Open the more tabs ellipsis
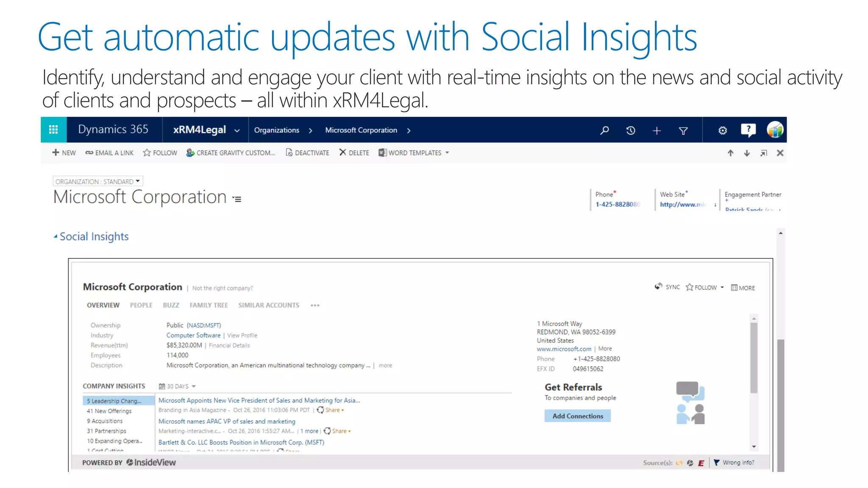Image resolution: width=868 pixels, height=488 pixels. click(x=315, y=305)
